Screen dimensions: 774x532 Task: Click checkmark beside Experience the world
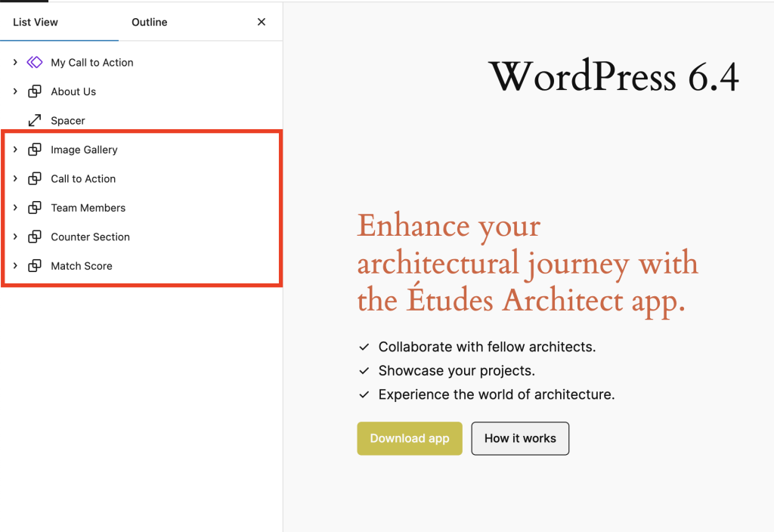(364, 394)
